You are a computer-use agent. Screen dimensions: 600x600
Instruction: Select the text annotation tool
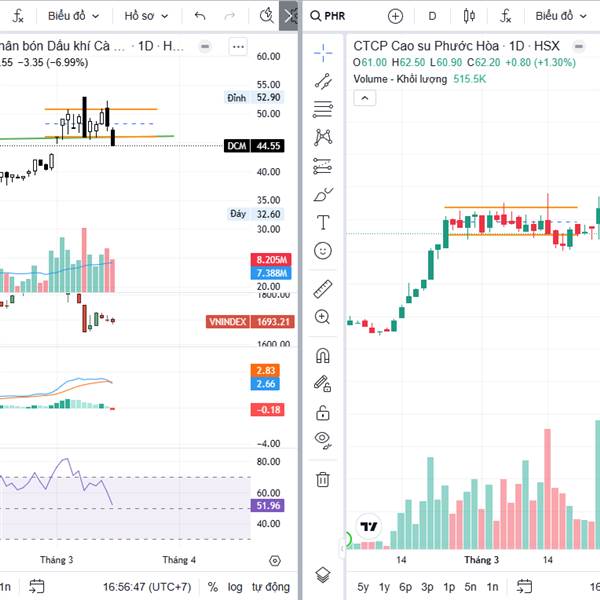point(323,222)
